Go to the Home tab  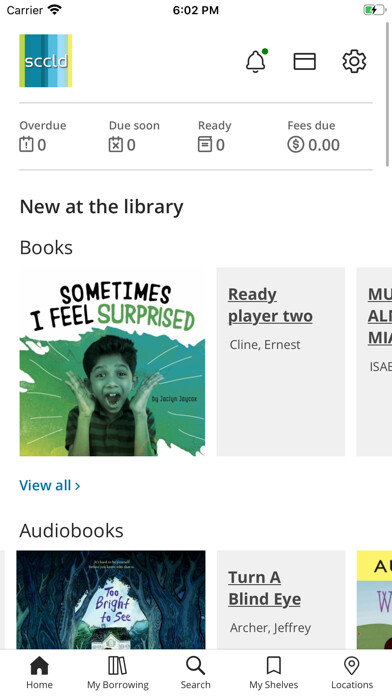39,673
